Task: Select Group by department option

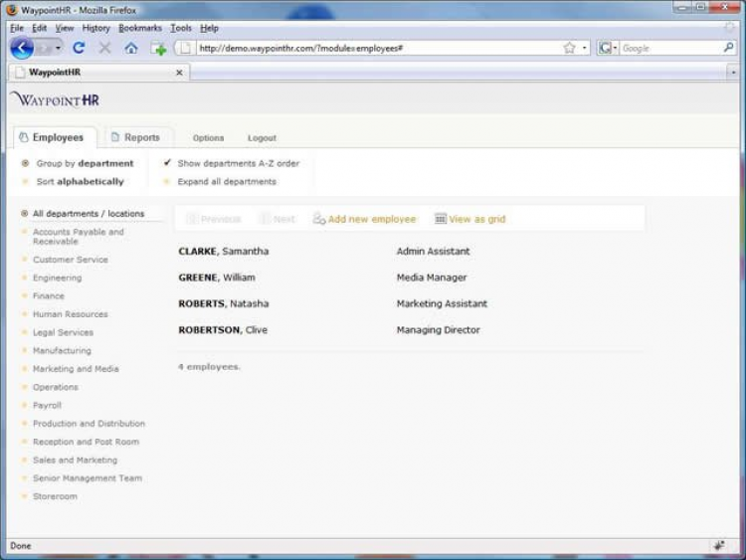Action: 78,163
